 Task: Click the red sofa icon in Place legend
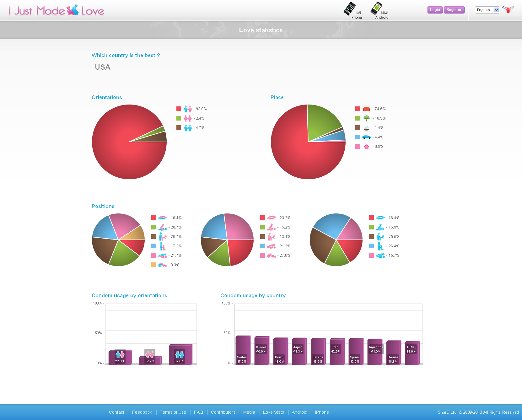(x=366, y=109)
